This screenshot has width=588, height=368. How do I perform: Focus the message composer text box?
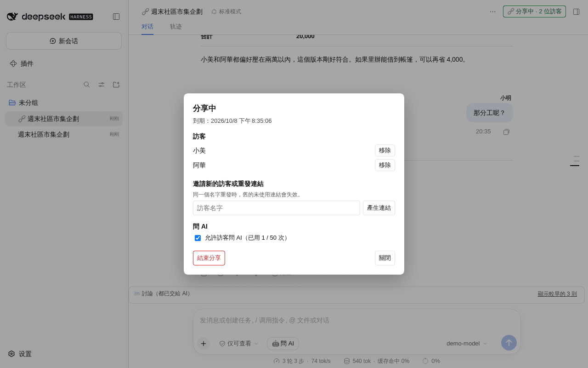357,320
